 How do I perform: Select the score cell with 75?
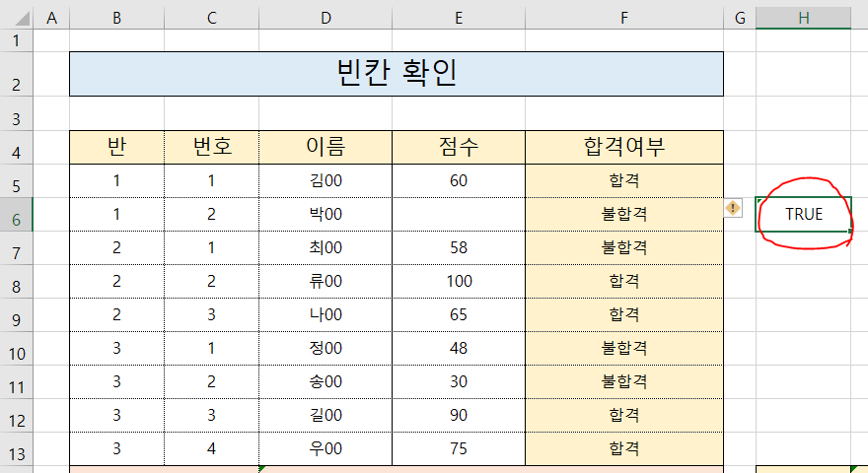[459, 448]
